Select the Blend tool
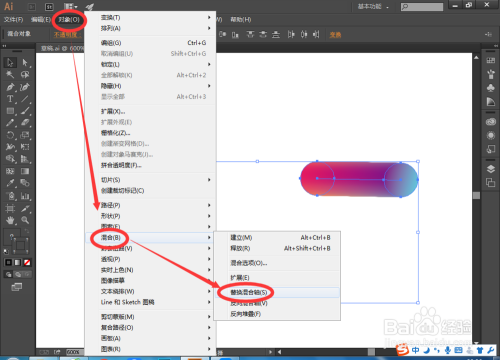The height and width of the screenshot is (360, 500). [x=25, y=183]
